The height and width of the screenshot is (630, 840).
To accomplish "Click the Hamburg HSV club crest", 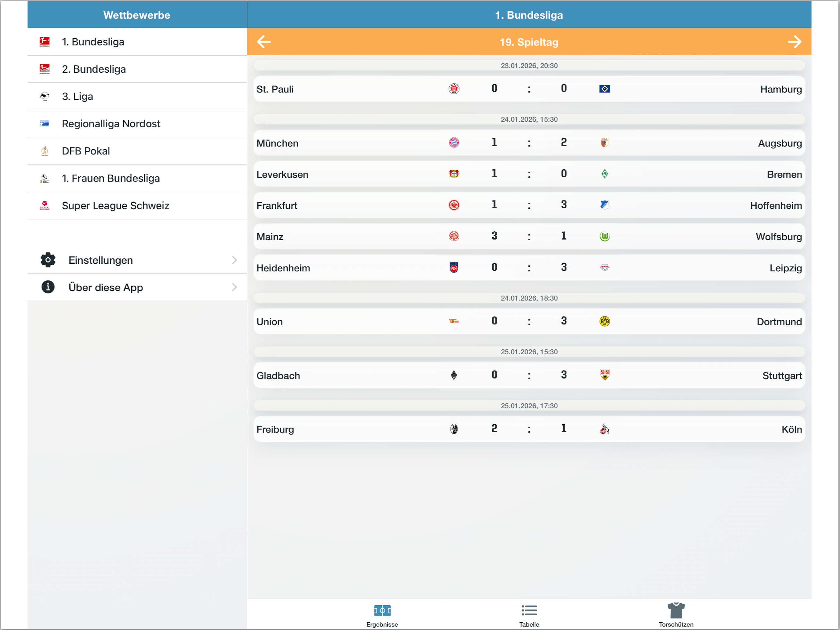I will pyautogui.click(x=605, y=89).
